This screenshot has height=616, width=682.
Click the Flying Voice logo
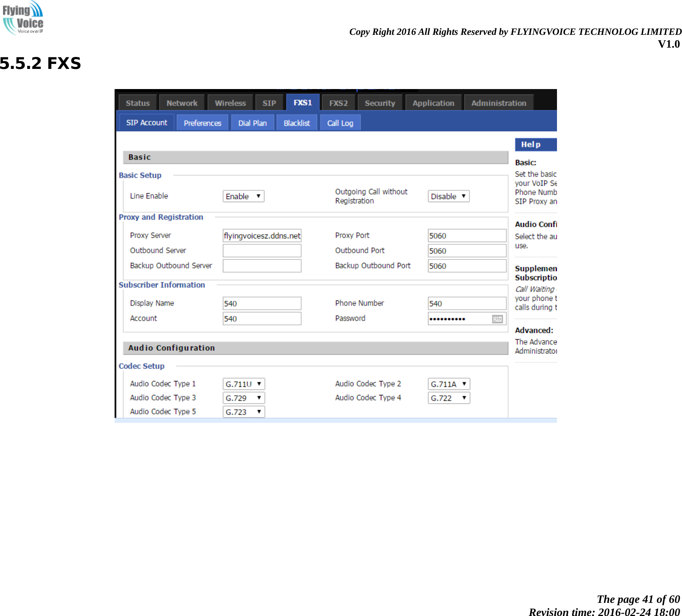[x=22, y=19]
